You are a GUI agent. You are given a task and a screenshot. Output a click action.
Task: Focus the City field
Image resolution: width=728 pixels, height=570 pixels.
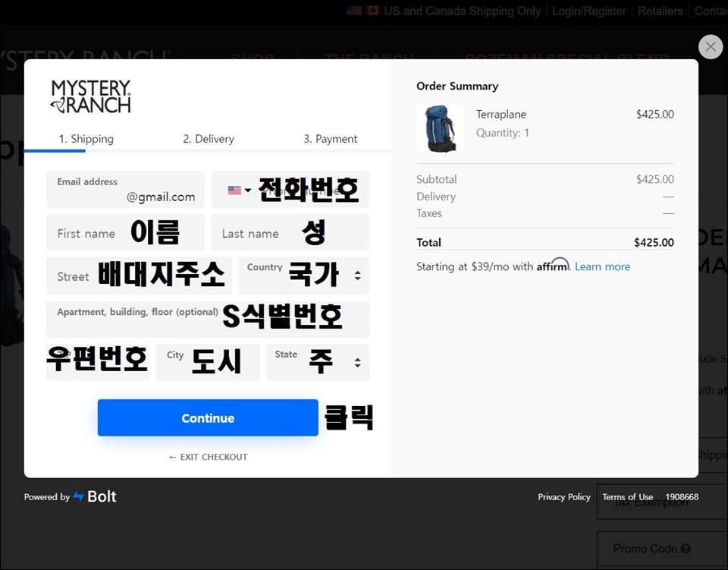[x=208, y=362]
